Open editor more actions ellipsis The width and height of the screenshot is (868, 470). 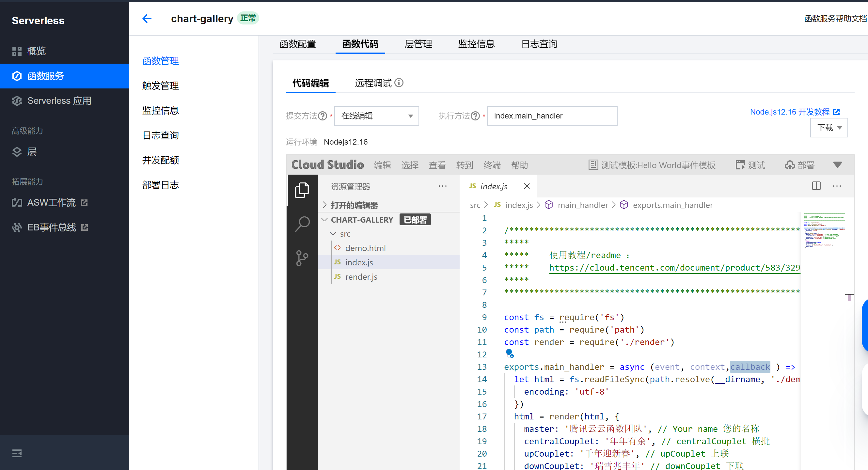tap(837, 186)
